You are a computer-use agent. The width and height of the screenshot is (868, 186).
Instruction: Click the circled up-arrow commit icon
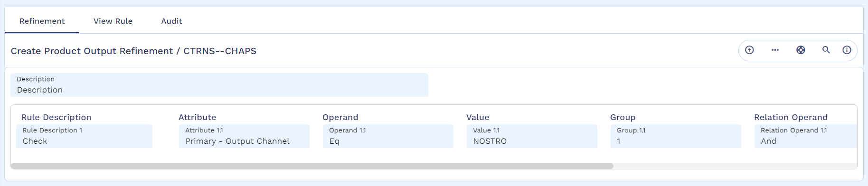(x=749, y=50)
